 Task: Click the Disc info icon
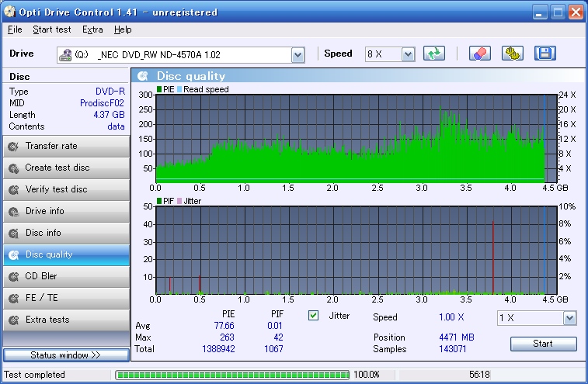coord(13,234)
